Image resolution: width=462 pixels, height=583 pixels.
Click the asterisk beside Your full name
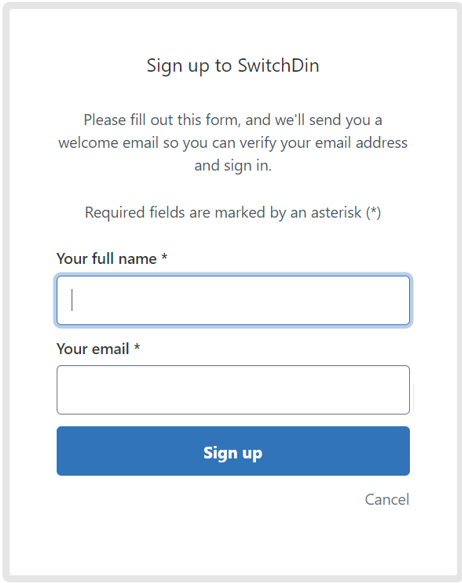click(164, 257)
